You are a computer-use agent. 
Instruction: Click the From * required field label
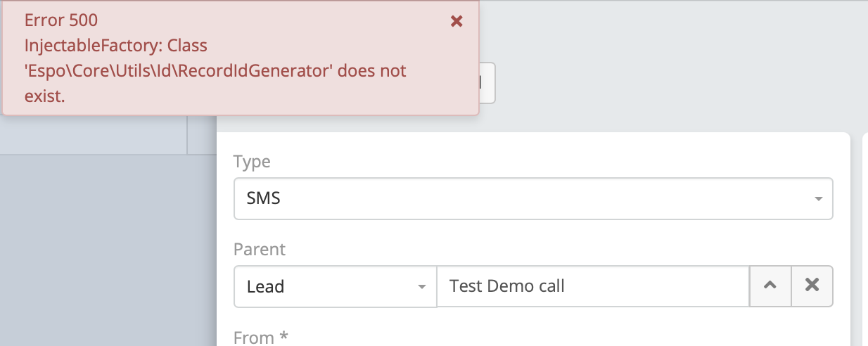click(x=261, y=338)
